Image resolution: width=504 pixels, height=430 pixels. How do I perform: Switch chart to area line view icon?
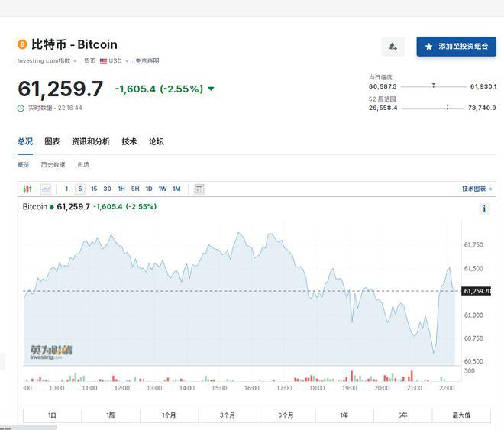click(x=46, y=189)
